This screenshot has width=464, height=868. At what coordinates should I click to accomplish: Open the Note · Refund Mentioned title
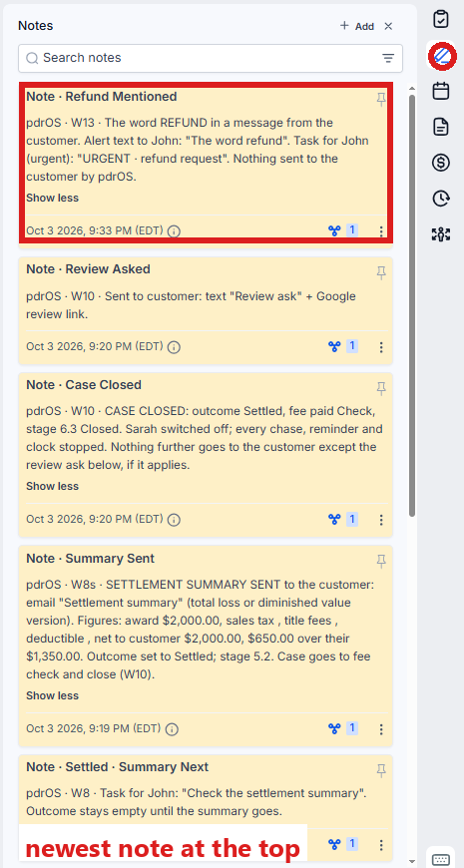102,97
